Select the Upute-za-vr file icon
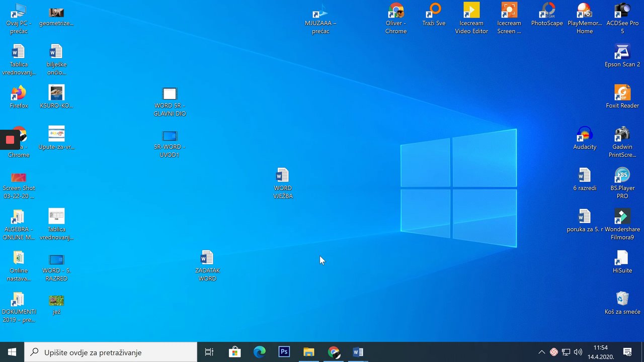This screenshot has width=644, height=362. [x=56, y=134]
